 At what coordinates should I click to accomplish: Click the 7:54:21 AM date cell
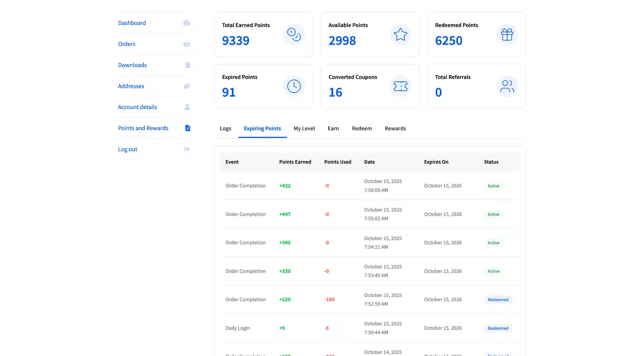coord(383,243)
